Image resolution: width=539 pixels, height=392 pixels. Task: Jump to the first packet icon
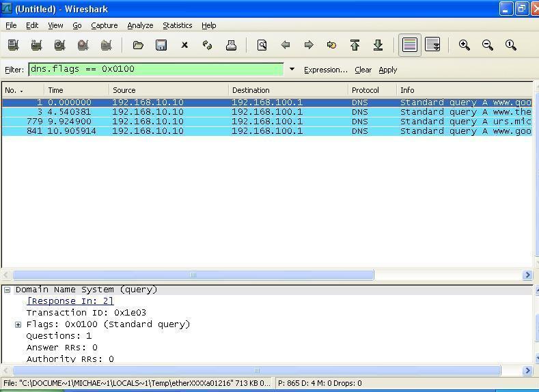(355, 45)
